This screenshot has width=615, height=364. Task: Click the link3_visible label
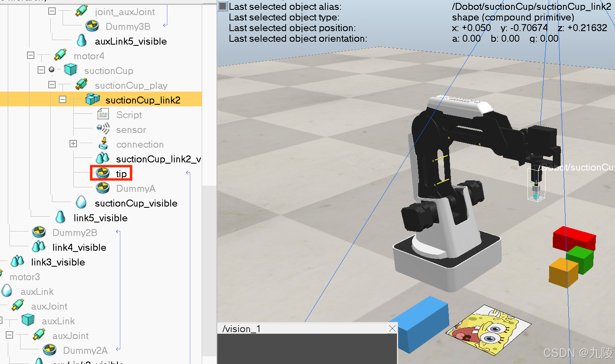58,262
